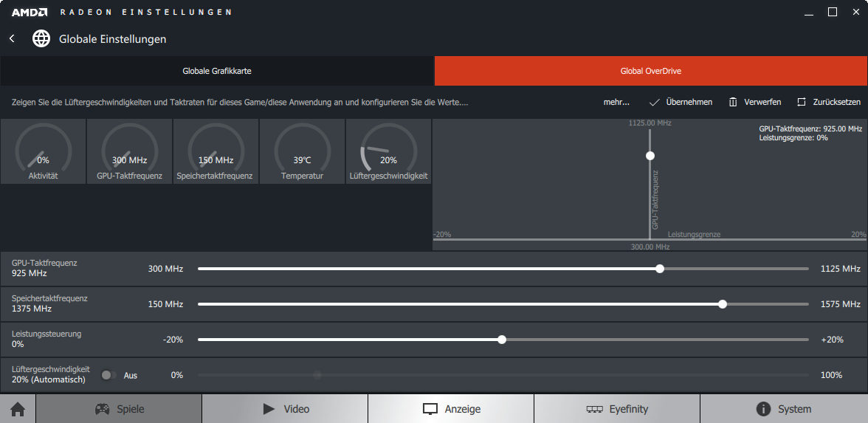This screenshot has width=868, height=423.
Task: Click the mehr... link
Action: (616, 102)
